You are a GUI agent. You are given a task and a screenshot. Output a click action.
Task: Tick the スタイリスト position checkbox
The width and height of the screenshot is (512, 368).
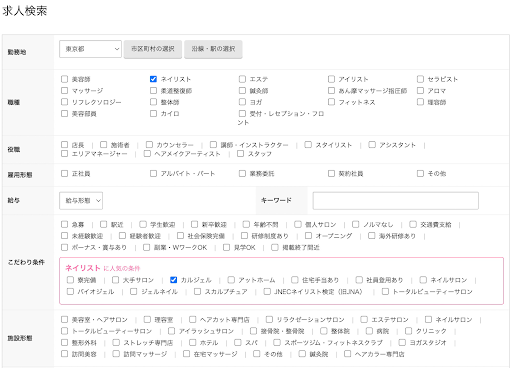pyautogui.click(x=308, y=145)
